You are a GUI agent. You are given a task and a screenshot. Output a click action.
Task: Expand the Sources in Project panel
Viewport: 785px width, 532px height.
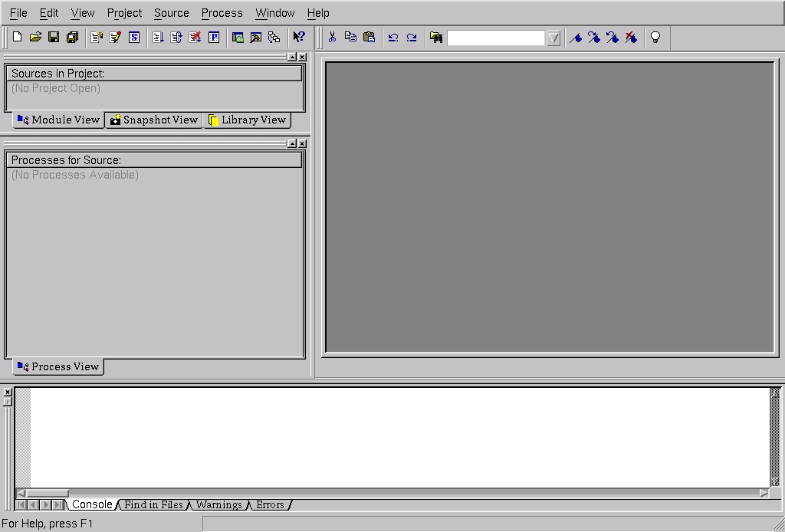coord(292,57)
